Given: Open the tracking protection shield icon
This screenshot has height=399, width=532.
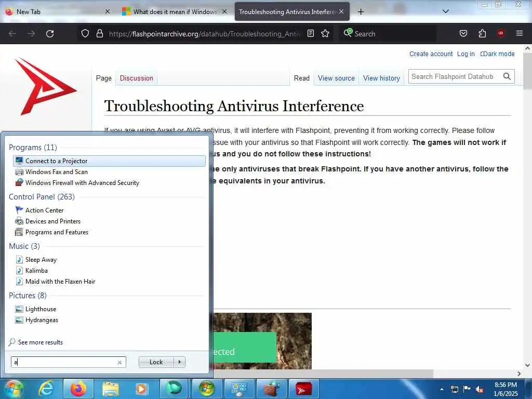Looking at the screenshot, I should (x=85, y=34).
